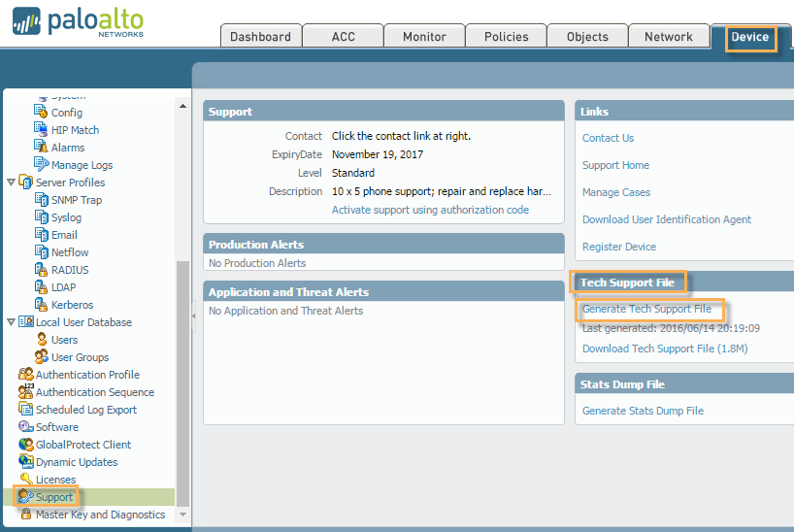Image resolution: width=794 pixels, height=532 pixels.
Task: Click the support Description value text
Action: click(442, 191)
